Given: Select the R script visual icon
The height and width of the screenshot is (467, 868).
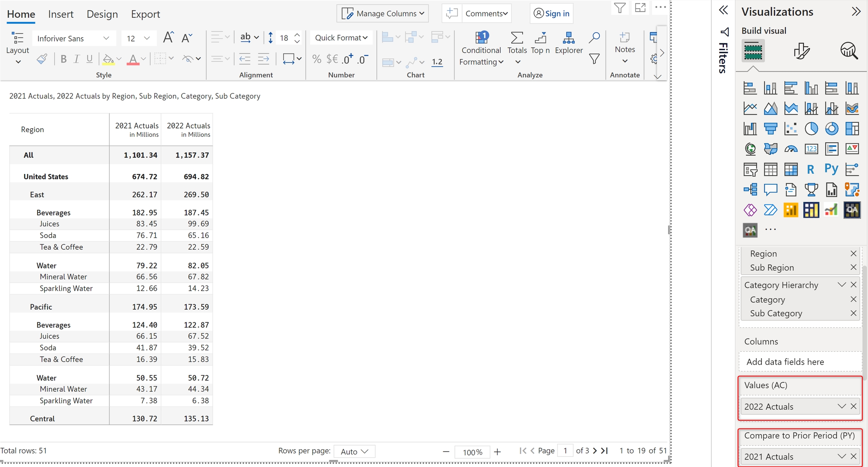Looking at the screenshot, I should coord(811,169).
